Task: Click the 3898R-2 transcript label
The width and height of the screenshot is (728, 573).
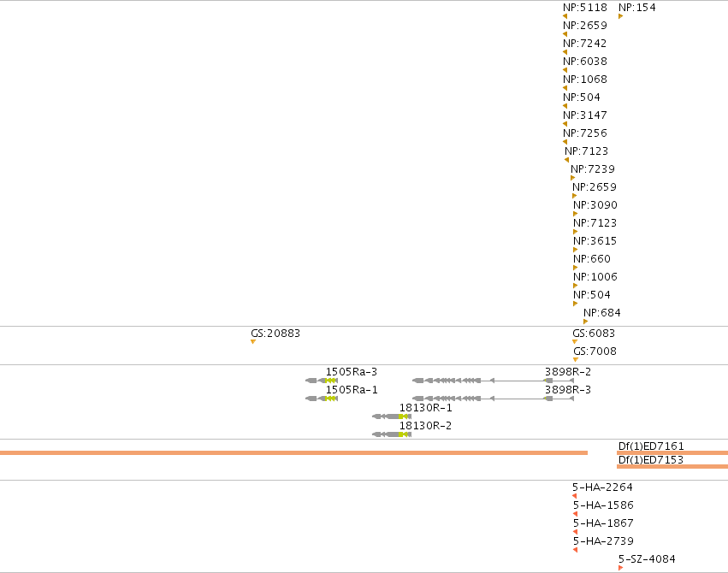Action: tap(568, 372)
